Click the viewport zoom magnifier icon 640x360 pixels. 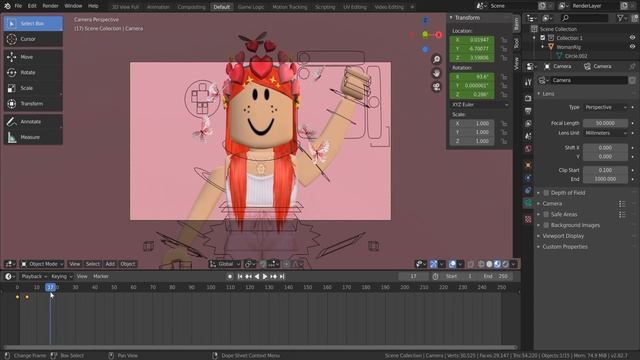436,60
